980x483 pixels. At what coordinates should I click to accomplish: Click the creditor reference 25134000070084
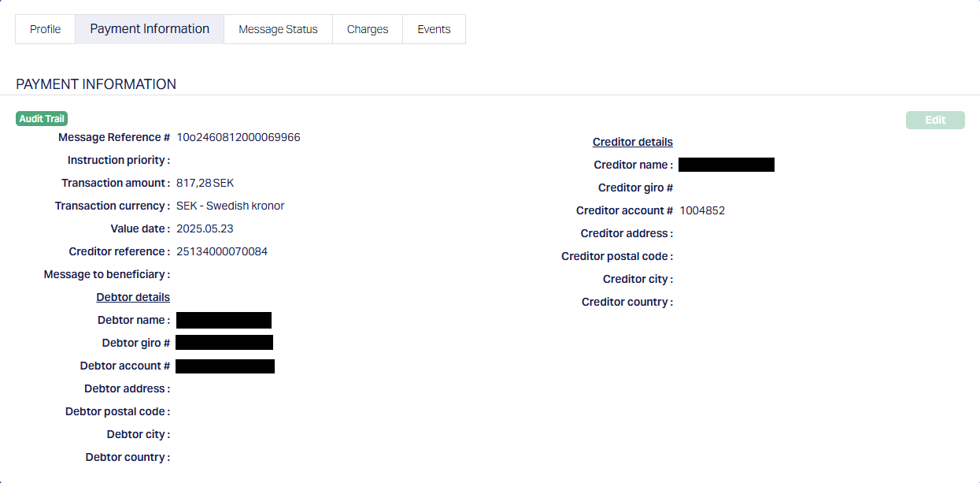point(222,251)
